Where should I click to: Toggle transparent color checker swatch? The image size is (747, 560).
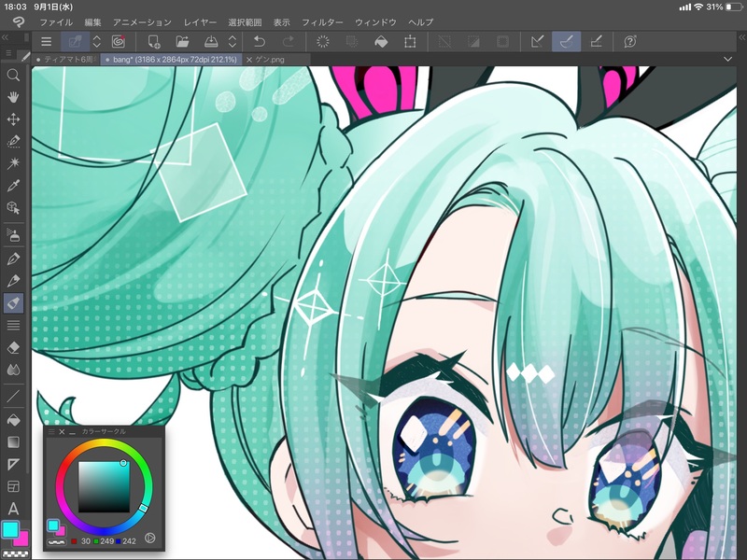click(15, 553)
